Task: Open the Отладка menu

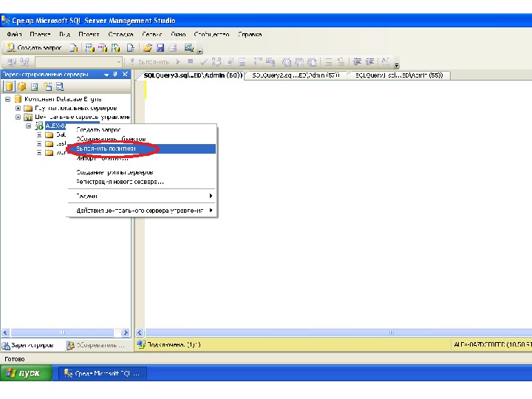Action: 120,34
